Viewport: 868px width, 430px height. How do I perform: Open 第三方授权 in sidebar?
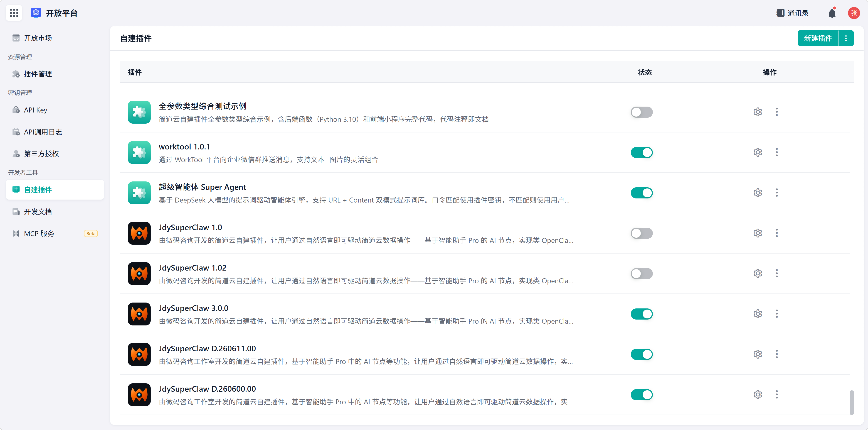pyautogui.click(x=55, y=154)
